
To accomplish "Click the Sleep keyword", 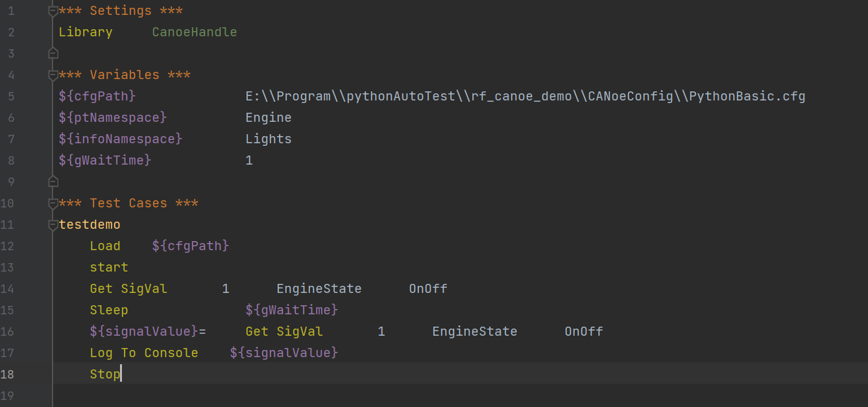I will point(108,310).
